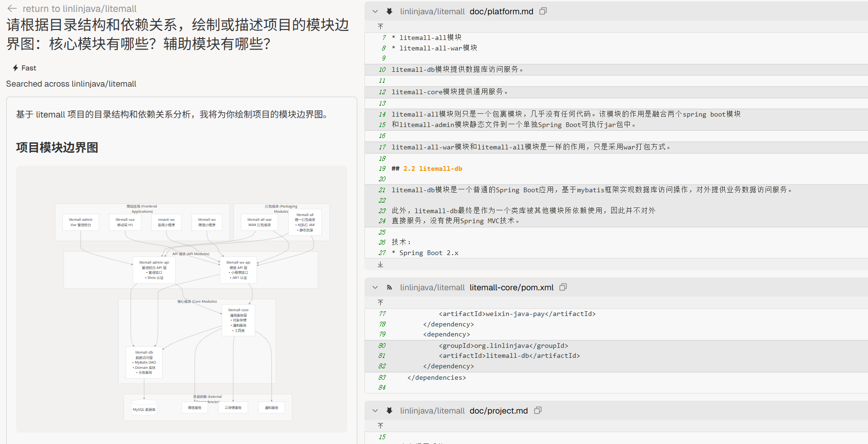
Task: Click the markdown file icon for doc/project.md
Action: [x=389, y=411]
